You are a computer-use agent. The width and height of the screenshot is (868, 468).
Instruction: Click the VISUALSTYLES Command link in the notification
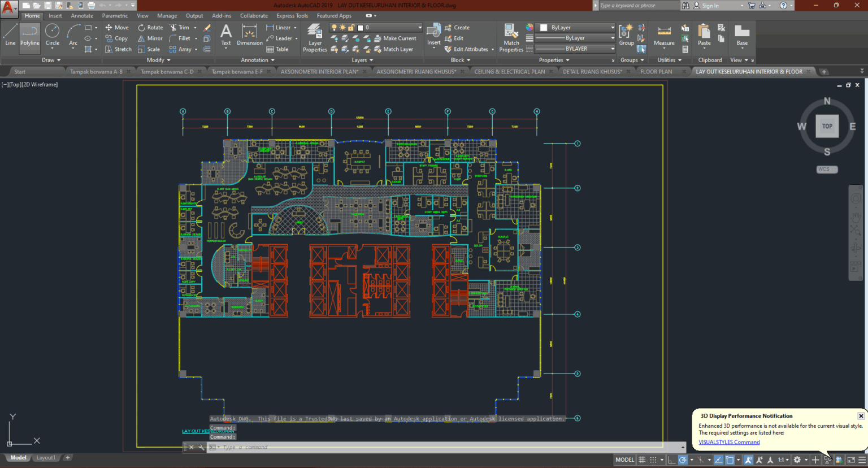click(x=729, y=442)
